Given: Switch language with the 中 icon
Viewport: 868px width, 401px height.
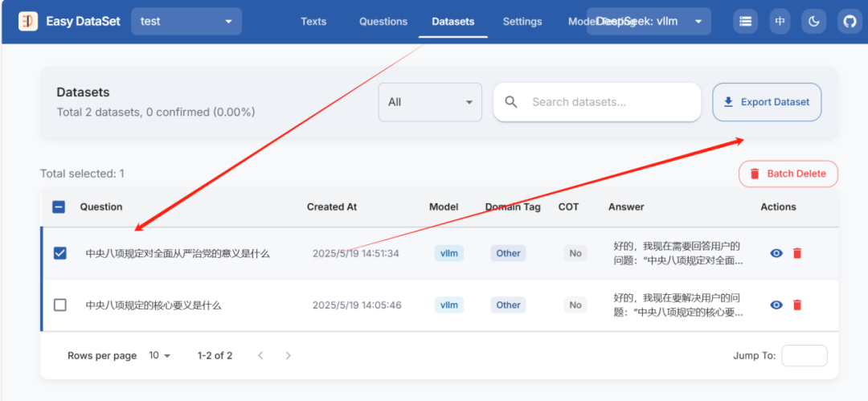Looking at the screenshot, I should (x=780, y=22).
